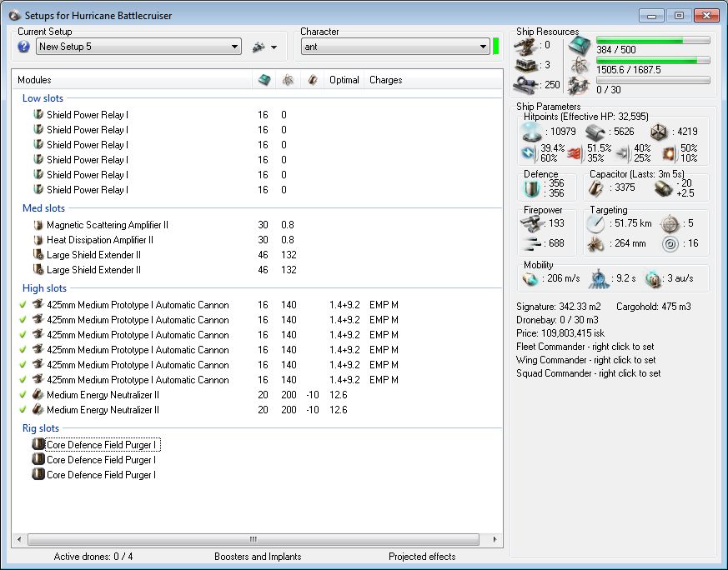Open the ship setup actions icon menu
This screenshot has width=728, height=570.
point(264,47)
